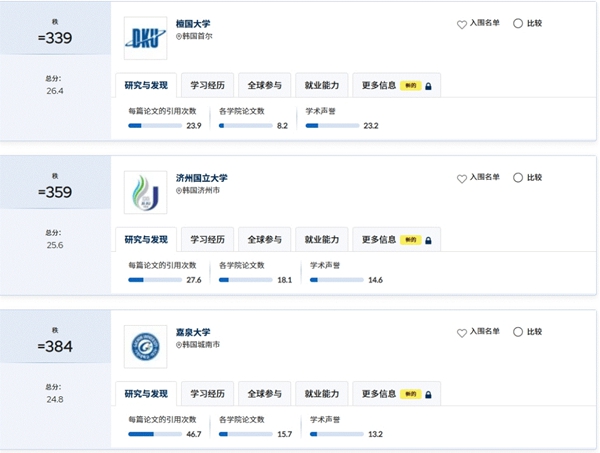The image size is (600, 453).
Task: Click the 济州国立大学 logo image
Action: tap(145, 192)
